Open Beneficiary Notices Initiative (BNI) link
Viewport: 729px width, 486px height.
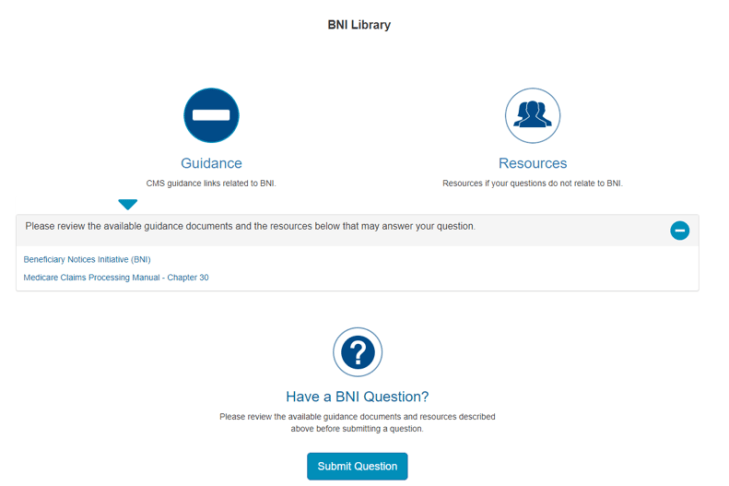[x=87, y=259]
